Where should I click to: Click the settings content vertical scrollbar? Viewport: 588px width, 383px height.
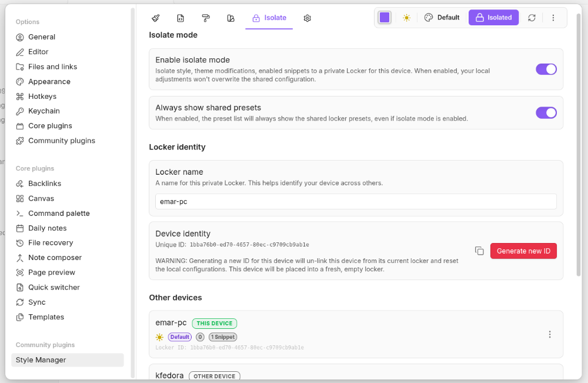[x=579, y=144]
